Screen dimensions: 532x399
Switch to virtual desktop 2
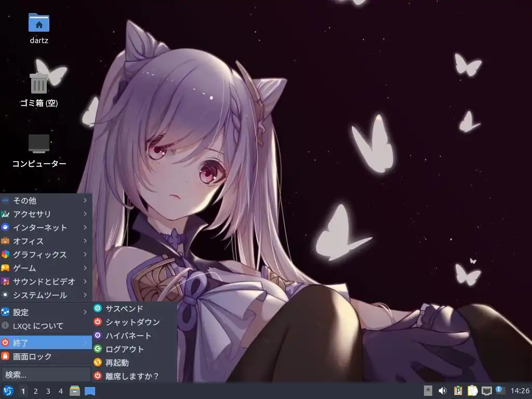[36, 391]
